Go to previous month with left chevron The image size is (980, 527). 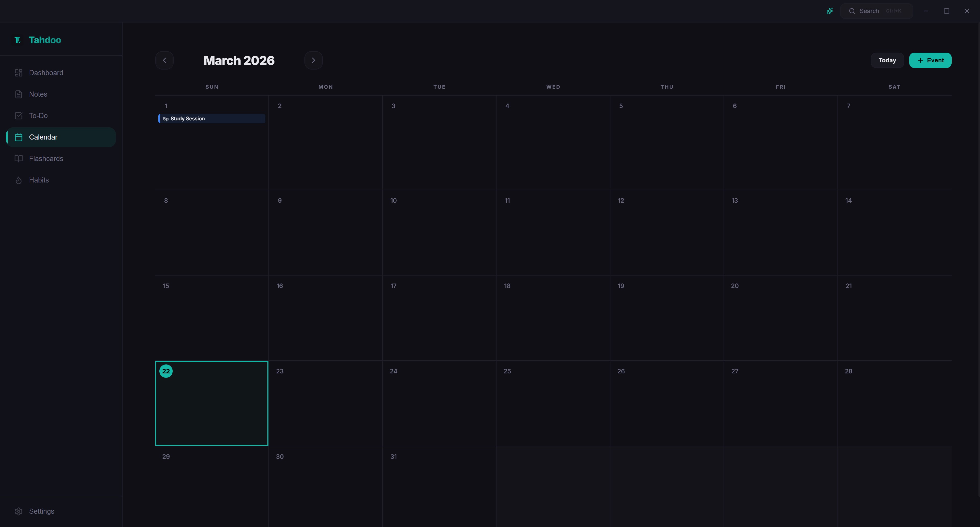(x=164, y=60)
